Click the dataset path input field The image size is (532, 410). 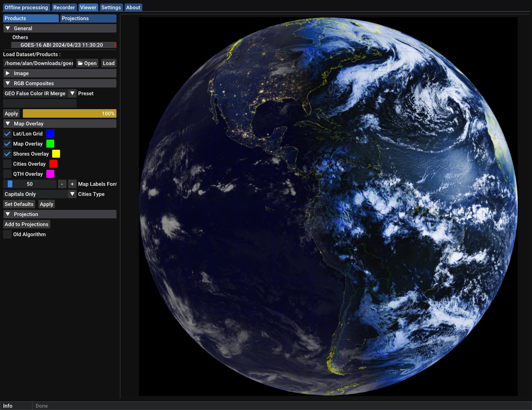coord(39,63)
